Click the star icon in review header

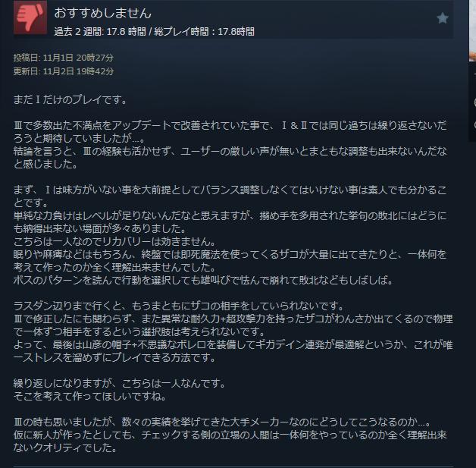tap(443, 18)
